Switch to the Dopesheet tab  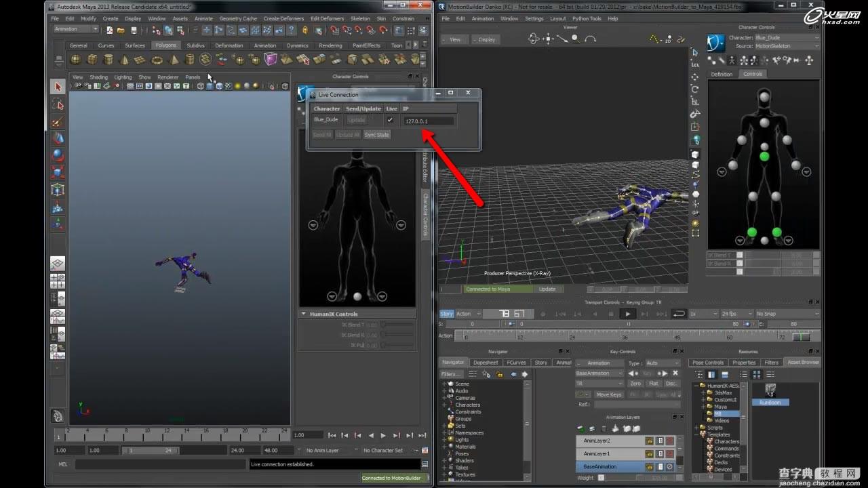pyautogui.click(x=486, y=363)
